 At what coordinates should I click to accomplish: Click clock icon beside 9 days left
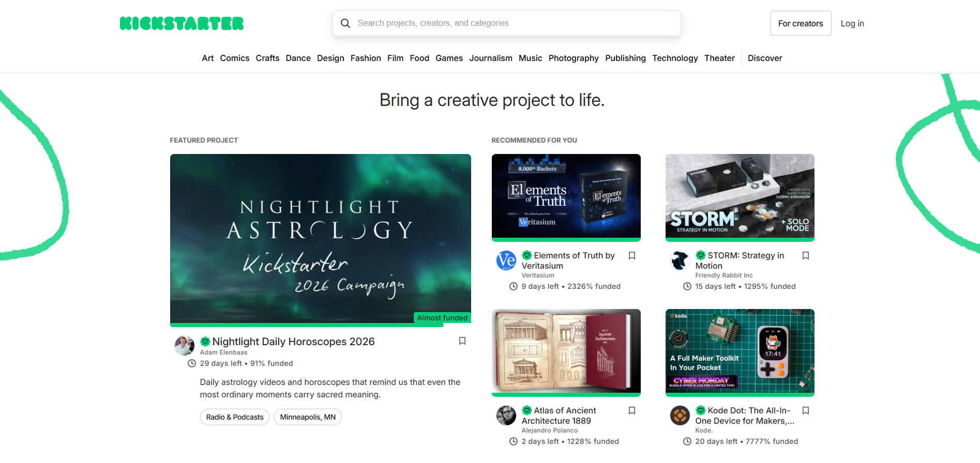tap(514, 286)
